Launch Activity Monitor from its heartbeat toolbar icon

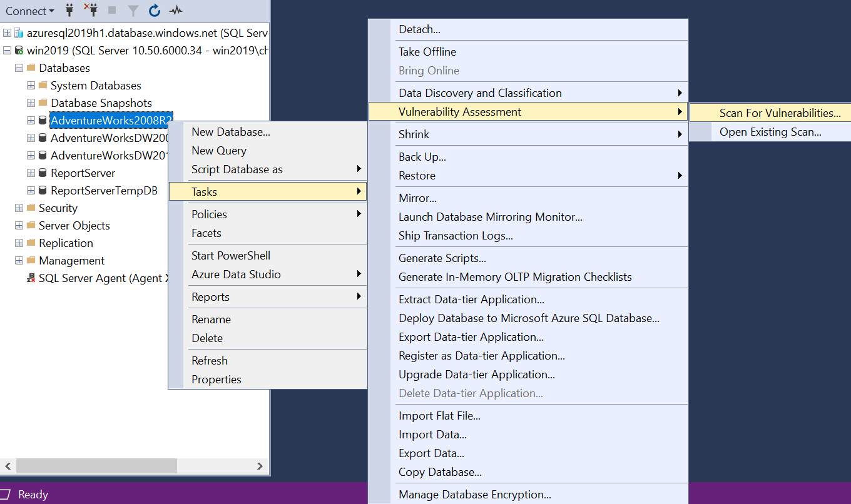coord(176,11)
